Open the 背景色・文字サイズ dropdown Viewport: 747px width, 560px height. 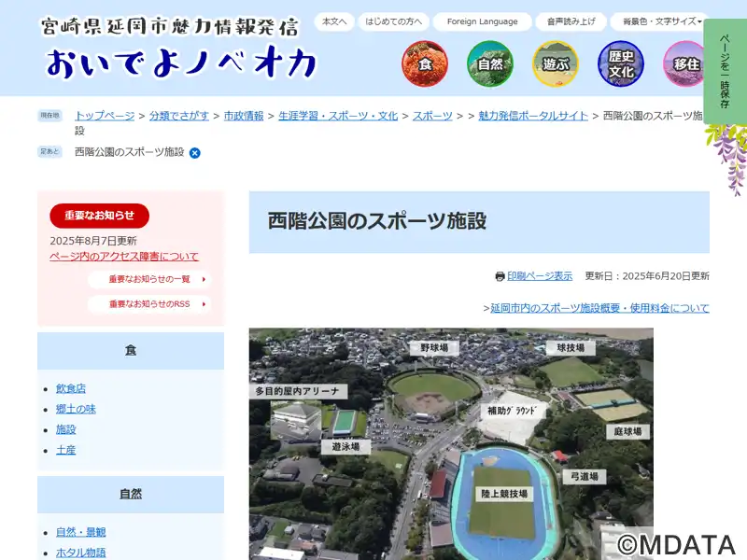[661, 21]
